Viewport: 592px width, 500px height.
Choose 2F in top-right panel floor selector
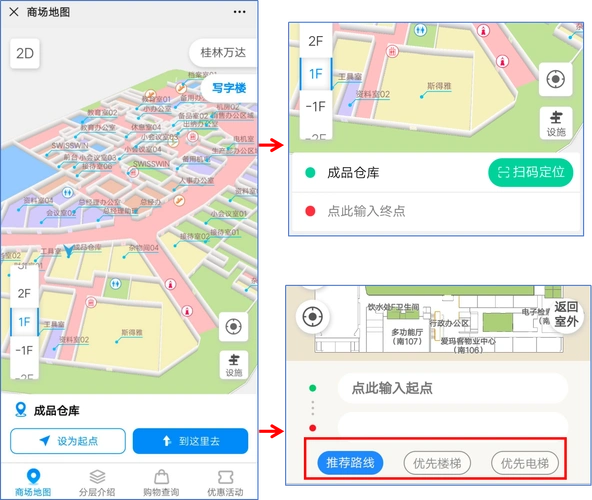pos(316,41)
